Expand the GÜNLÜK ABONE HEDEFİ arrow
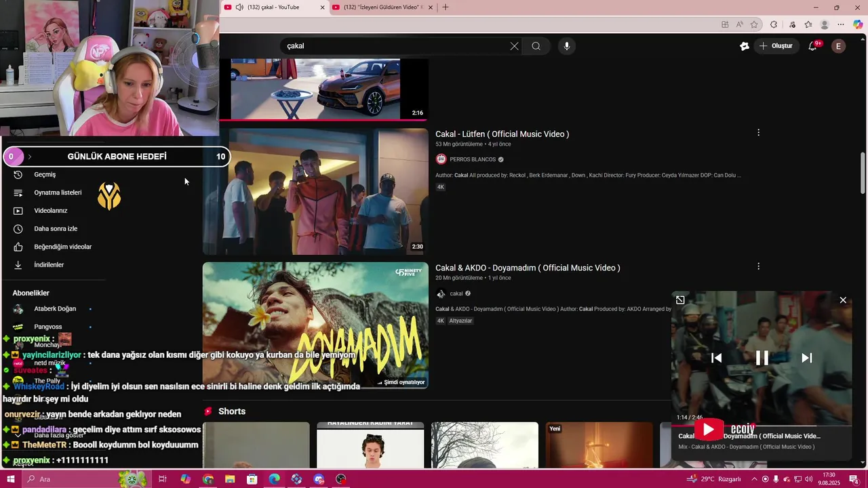The width and height of the screenshot is (868, 488). (x=29, y=157)
